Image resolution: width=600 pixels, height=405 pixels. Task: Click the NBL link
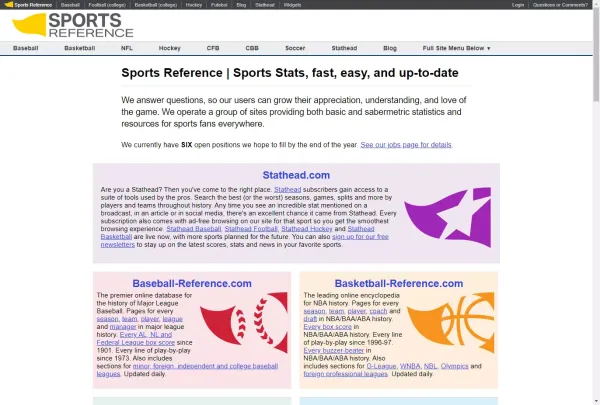click(430, 366)
